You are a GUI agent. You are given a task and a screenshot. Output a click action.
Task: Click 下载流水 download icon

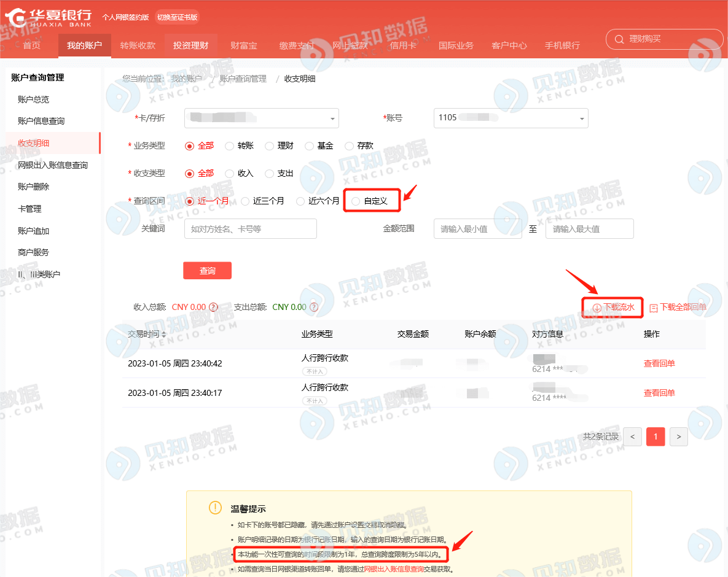[x=597, y=308]
